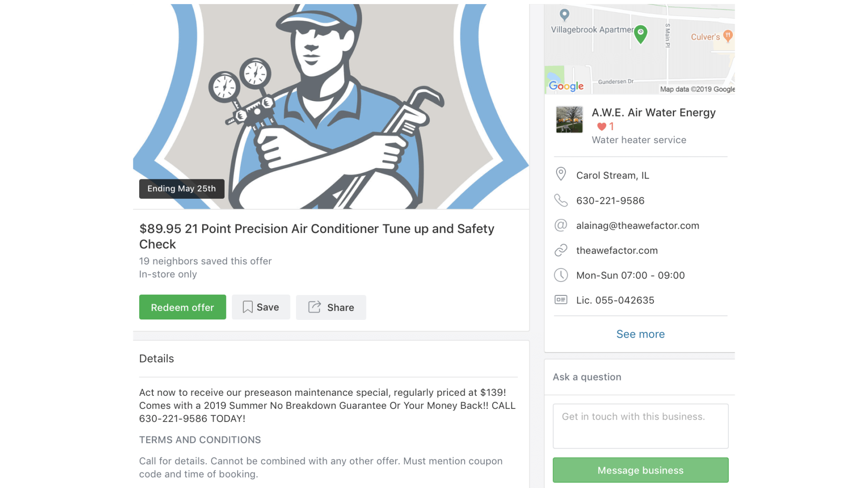
Task: Expand the Details section below offer
Action: coord(156,358)
